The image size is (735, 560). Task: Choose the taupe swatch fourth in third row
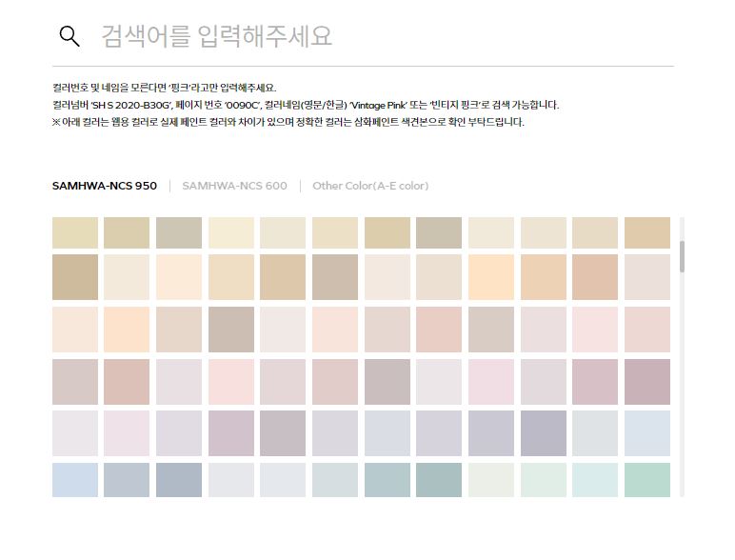click(231, 330)
